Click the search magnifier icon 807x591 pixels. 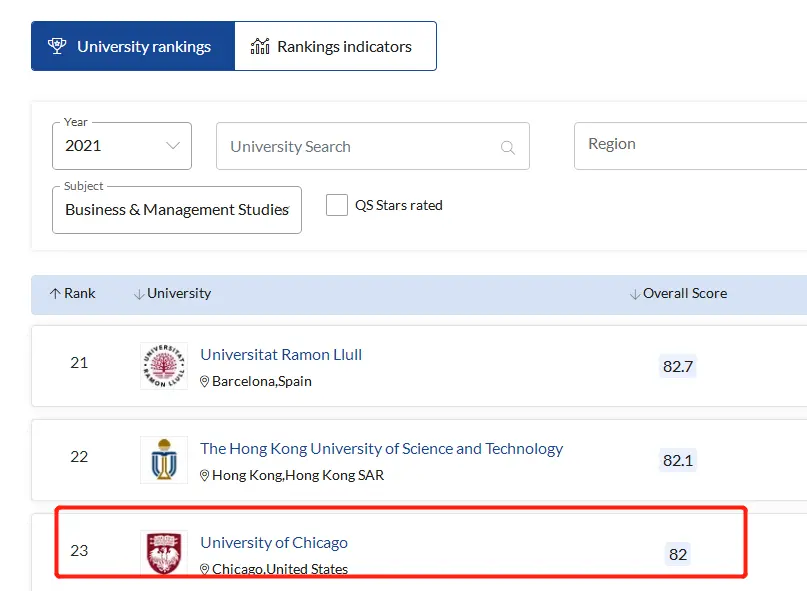[508, 148]
